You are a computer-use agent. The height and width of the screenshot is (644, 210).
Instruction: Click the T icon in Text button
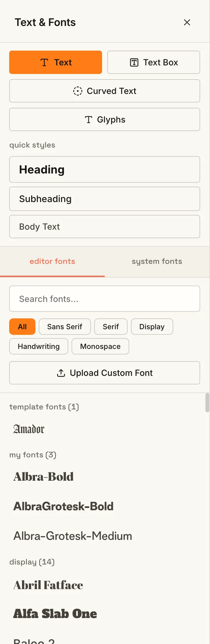[x=44, y=62]
